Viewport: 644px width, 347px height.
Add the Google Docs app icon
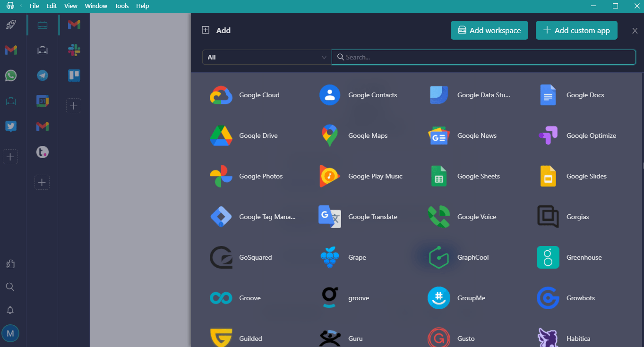(548, 95)
